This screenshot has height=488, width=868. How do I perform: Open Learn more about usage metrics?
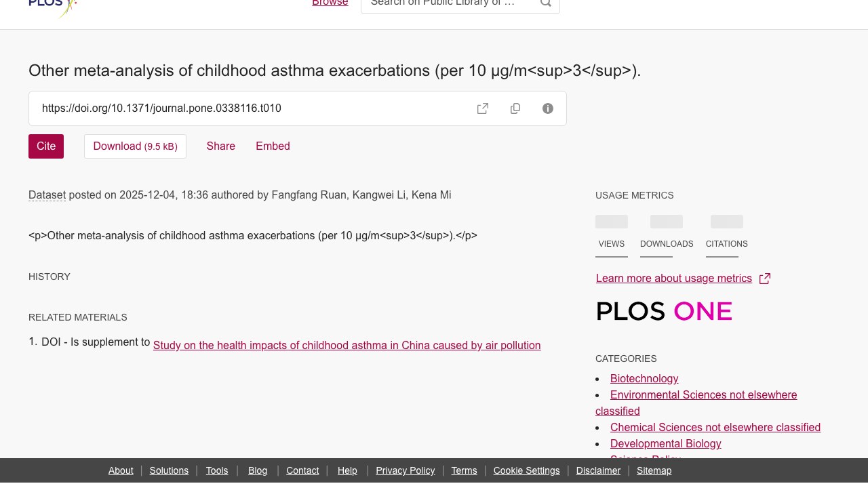point(674,279)
